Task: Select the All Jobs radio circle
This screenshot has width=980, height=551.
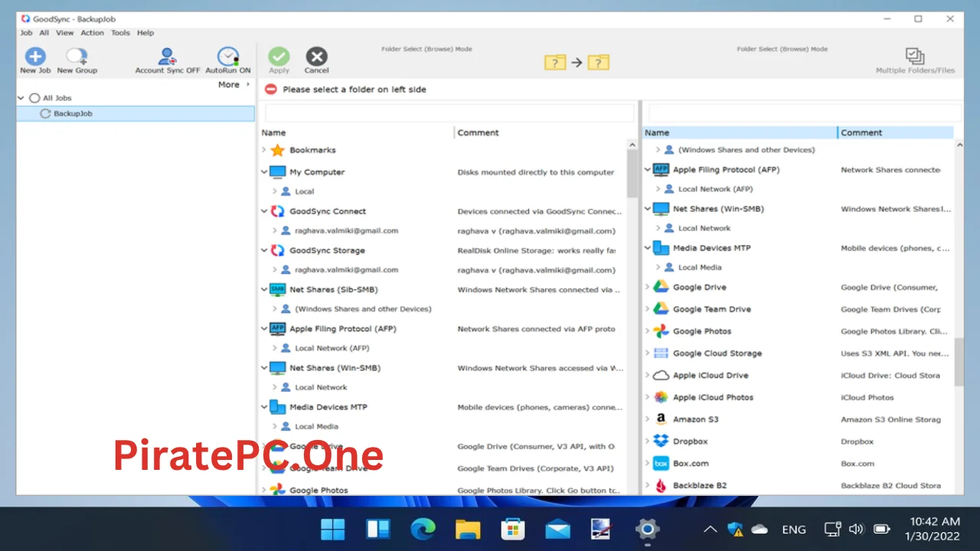Action: click(34, 98)
